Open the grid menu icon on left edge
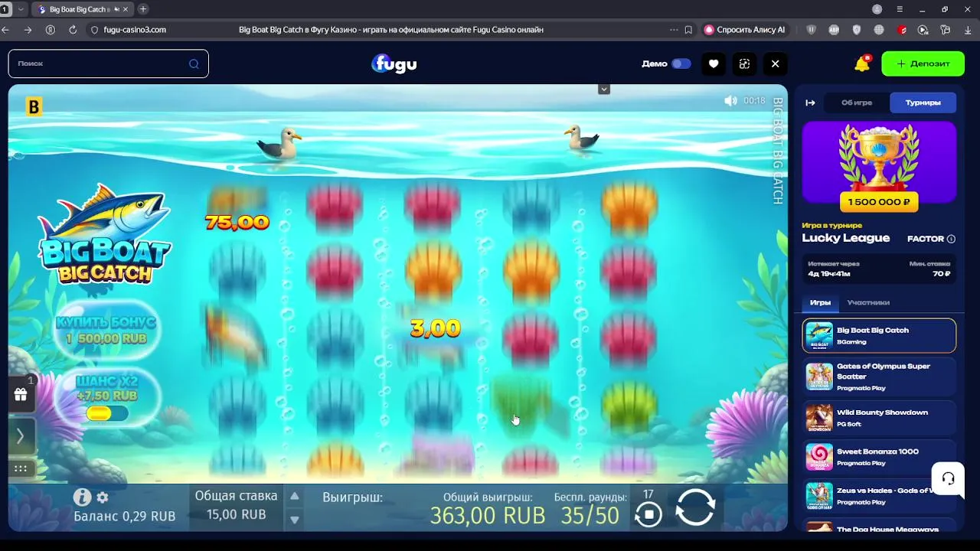This screenshot has height=551, width=980. [x=21, y=468]
